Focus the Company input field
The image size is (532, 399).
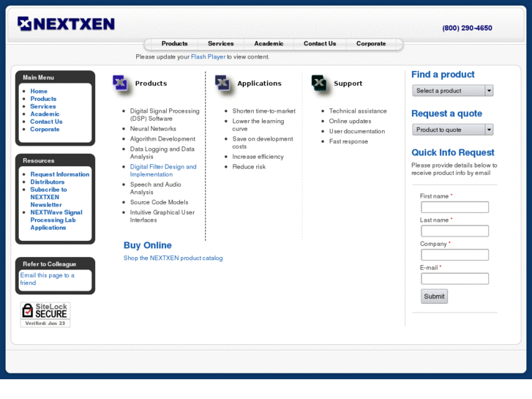click(454, 255)
